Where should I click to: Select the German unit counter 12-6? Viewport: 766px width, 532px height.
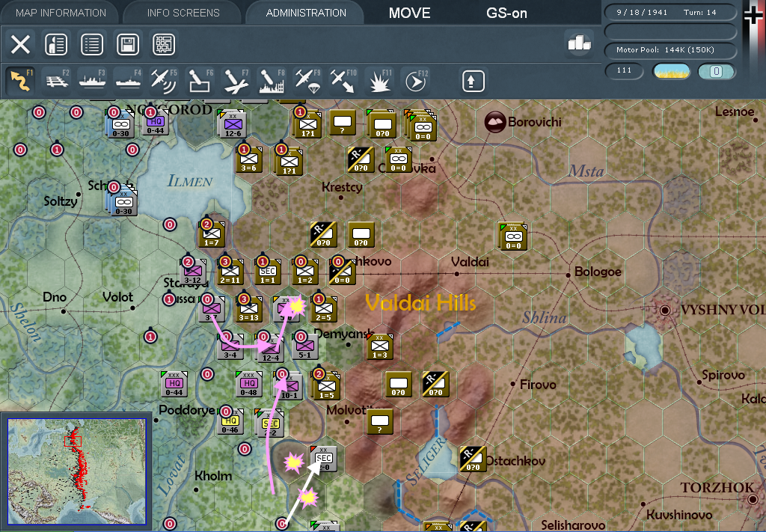point(232,124)
